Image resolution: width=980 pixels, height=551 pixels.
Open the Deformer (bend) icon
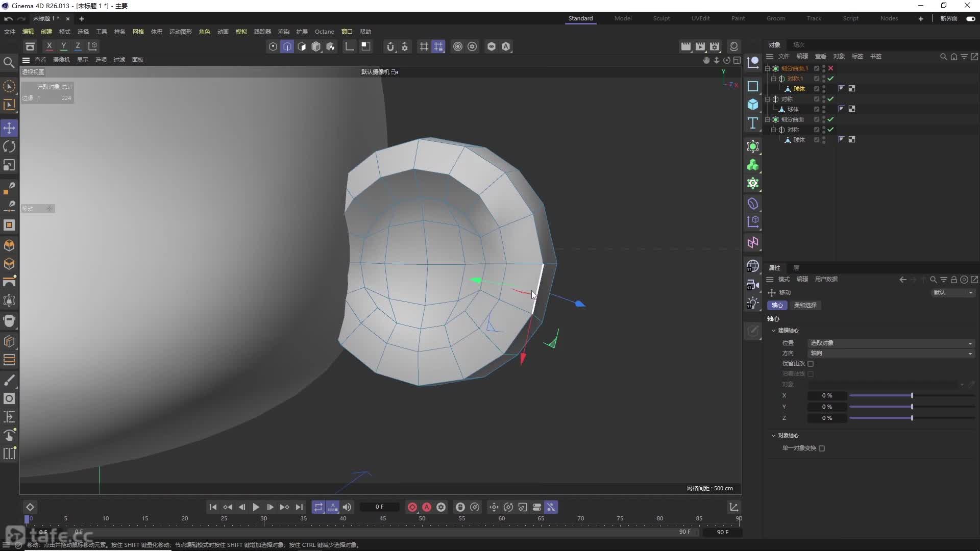753,204
